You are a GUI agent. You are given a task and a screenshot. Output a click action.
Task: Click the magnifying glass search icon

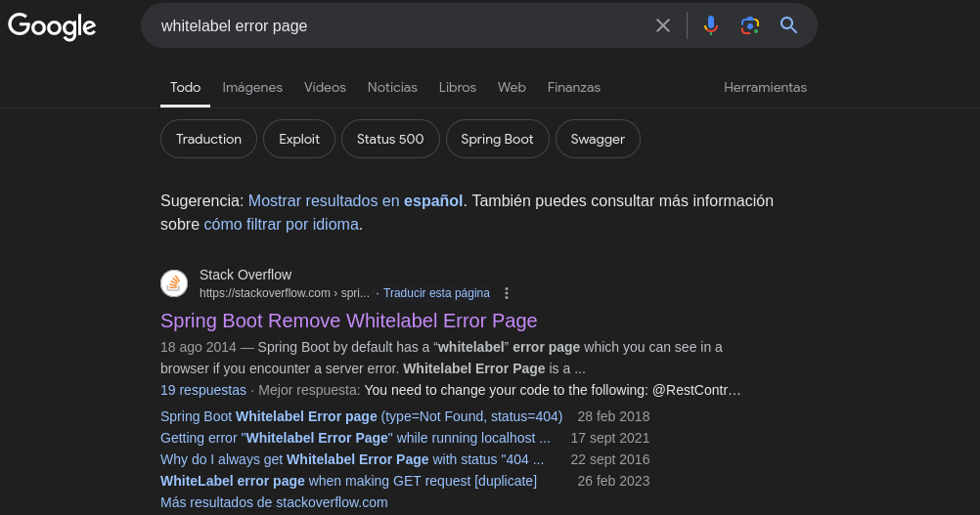(x=788, y=25)
